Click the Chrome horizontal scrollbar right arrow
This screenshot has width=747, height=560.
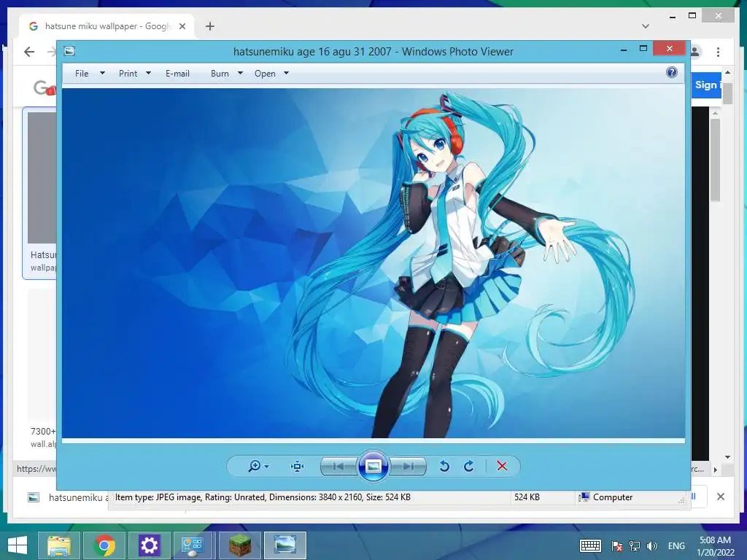coord(715,470)
